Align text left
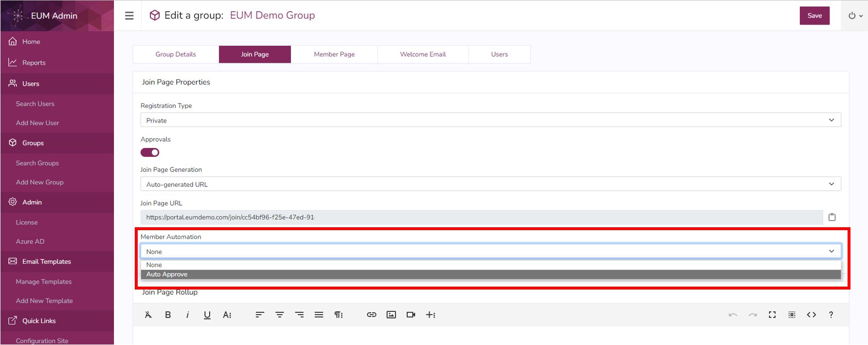Image resolution: width=868 pixels, height=345 pixels. [x=260, y=315]
